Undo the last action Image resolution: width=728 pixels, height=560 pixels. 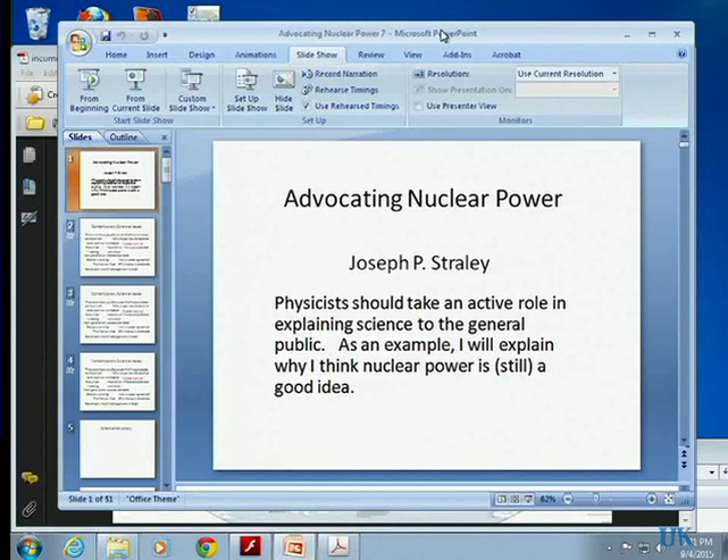pyautogui.click(x=121, y=36)
